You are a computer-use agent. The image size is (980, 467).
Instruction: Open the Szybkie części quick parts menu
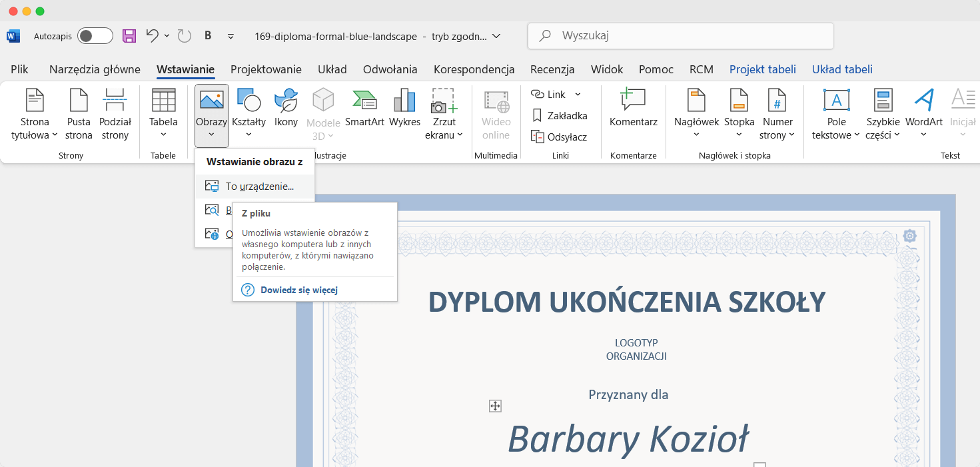883,115
